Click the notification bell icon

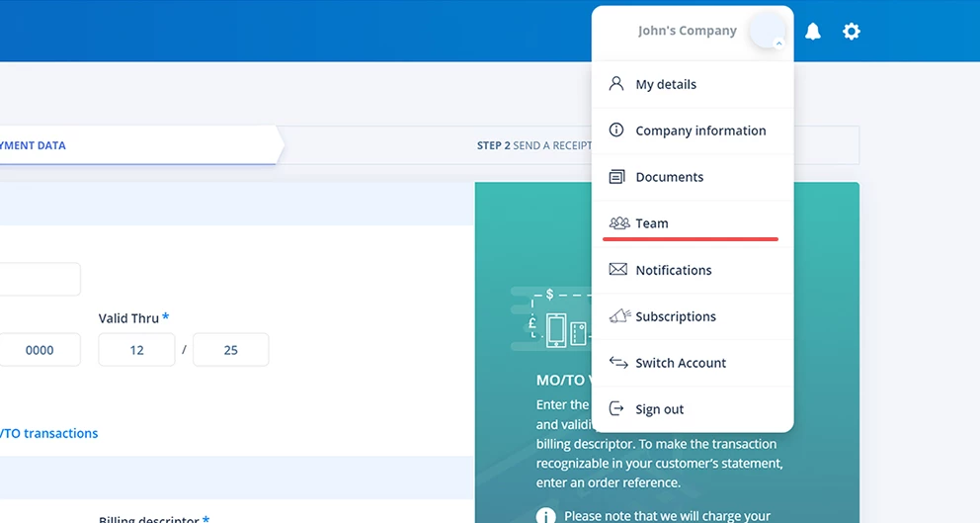point(812,32)
